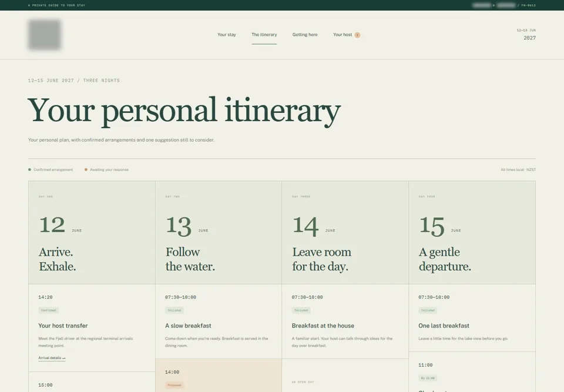Screen dimensions: 564x392
Task: Click the 12–15 JUN 2027 date in header
Action: click(526, 35)
